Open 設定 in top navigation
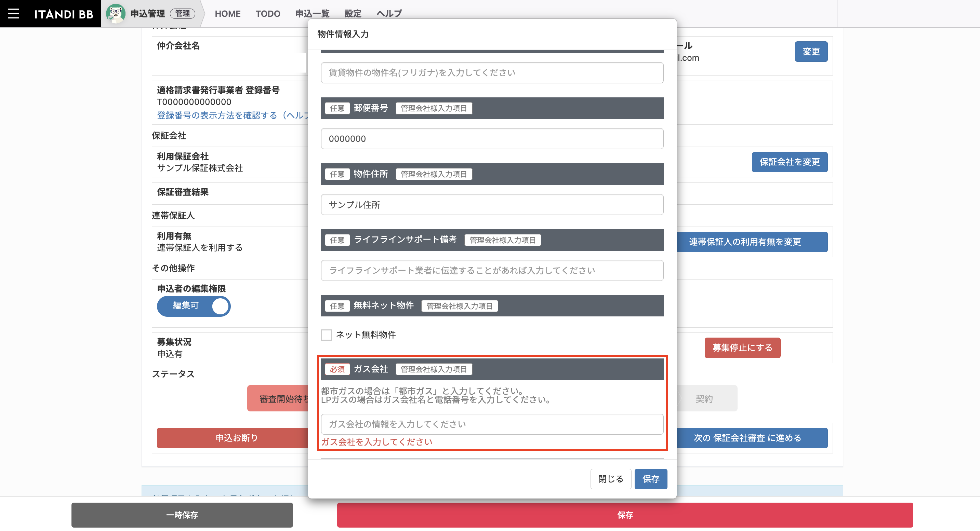Image resolution: width=980 pixels, height=531 pixels. point(353,14)
